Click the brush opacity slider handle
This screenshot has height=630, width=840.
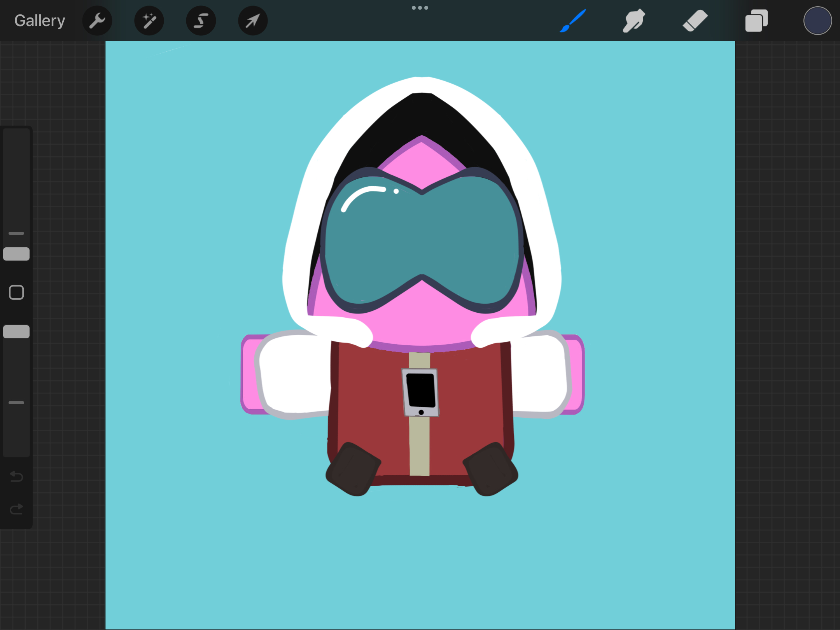point(16,332)
